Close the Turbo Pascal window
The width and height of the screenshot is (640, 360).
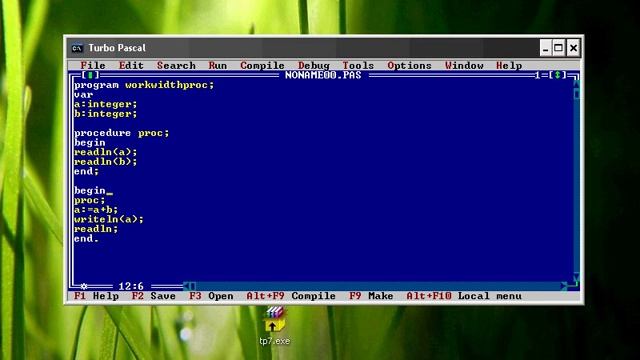(x=573, y=48)
